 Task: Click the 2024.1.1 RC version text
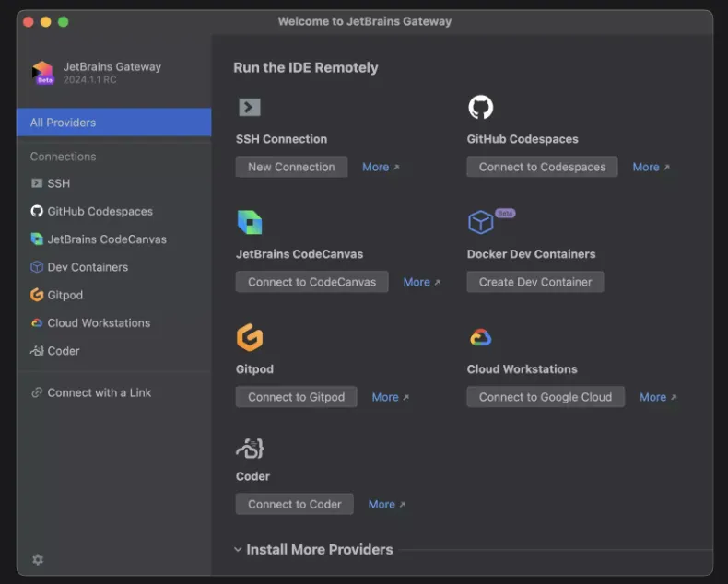coord(89,80)
